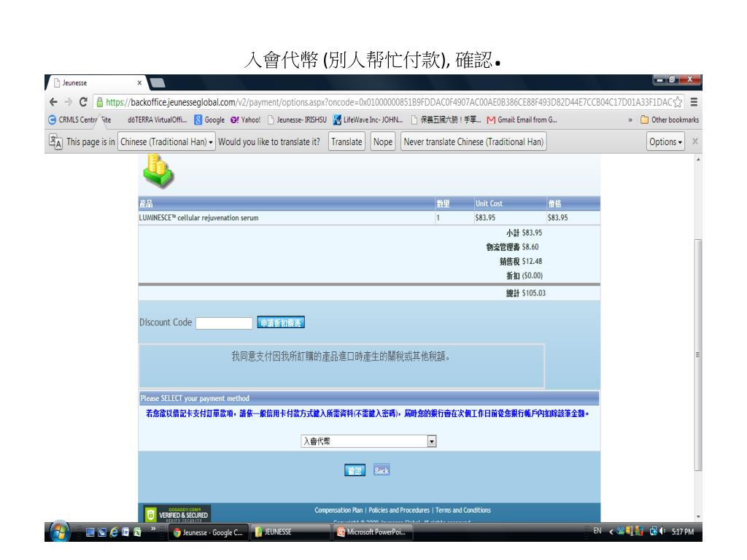Switch to the Jeunesse - Google Chrome taskbar button
Screen dimensions: 747x560
(208, 532)
